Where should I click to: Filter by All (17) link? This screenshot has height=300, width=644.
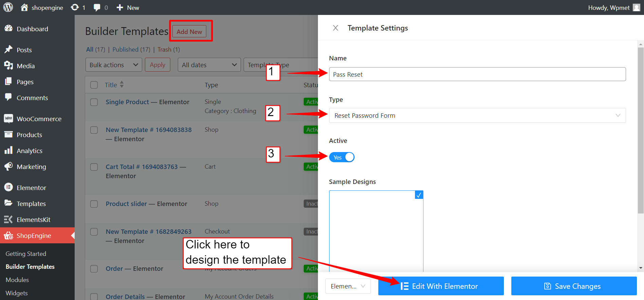click(96, 50)
